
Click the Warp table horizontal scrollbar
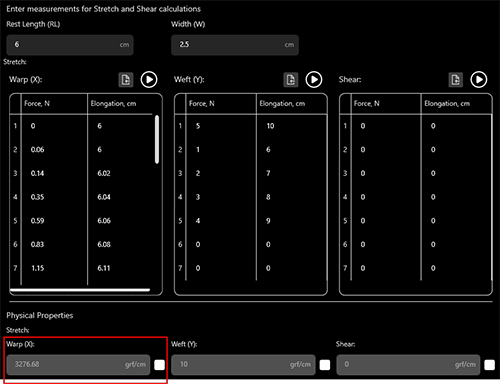click(80, 290)
